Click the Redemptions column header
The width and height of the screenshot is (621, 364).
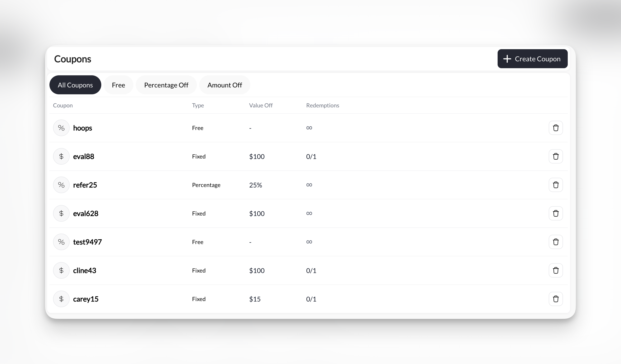tap(322, 105)
